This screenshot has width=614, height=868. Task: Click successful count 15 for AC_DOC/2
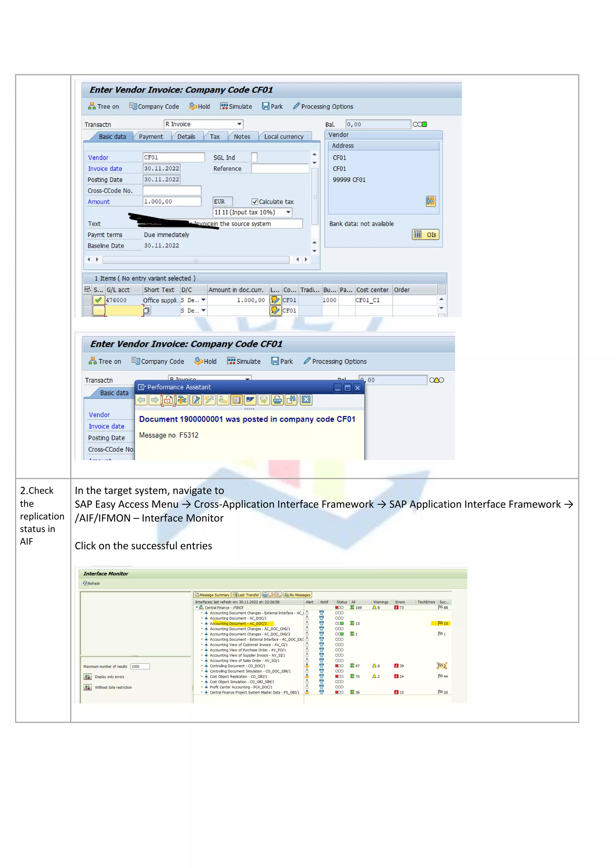443,623
